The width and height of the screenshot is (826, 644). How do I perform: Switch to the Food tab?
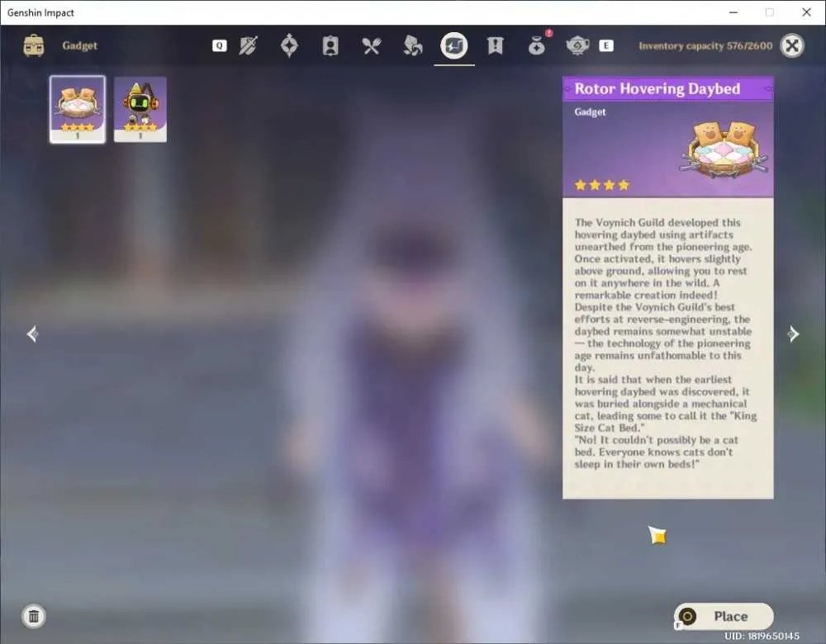click(372, 45)
